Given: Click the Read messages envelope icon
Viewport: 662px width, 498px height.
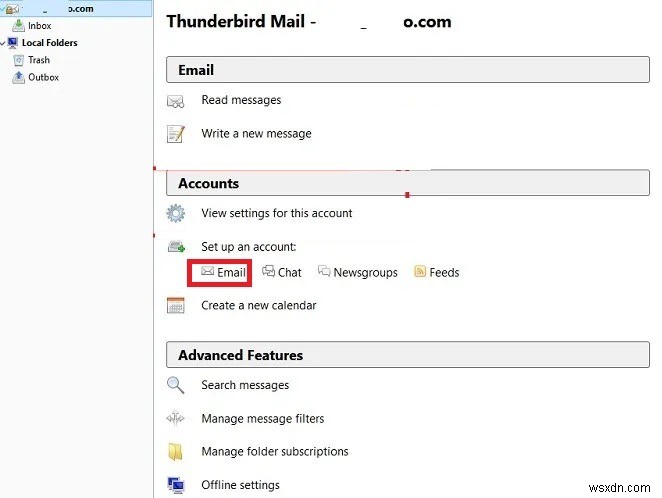Looking at the screenshot, I should 175,101.
